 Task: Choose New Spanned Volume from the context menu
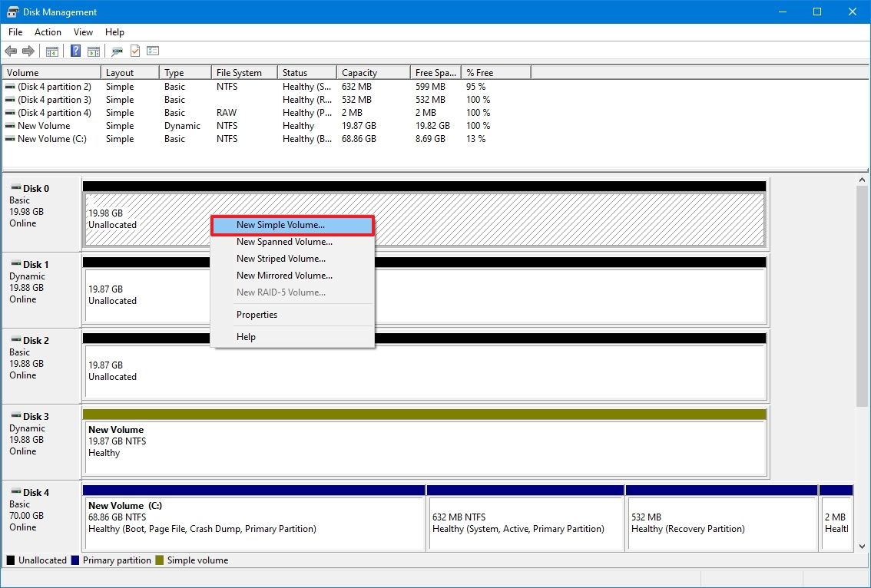(x=284, y=242)
